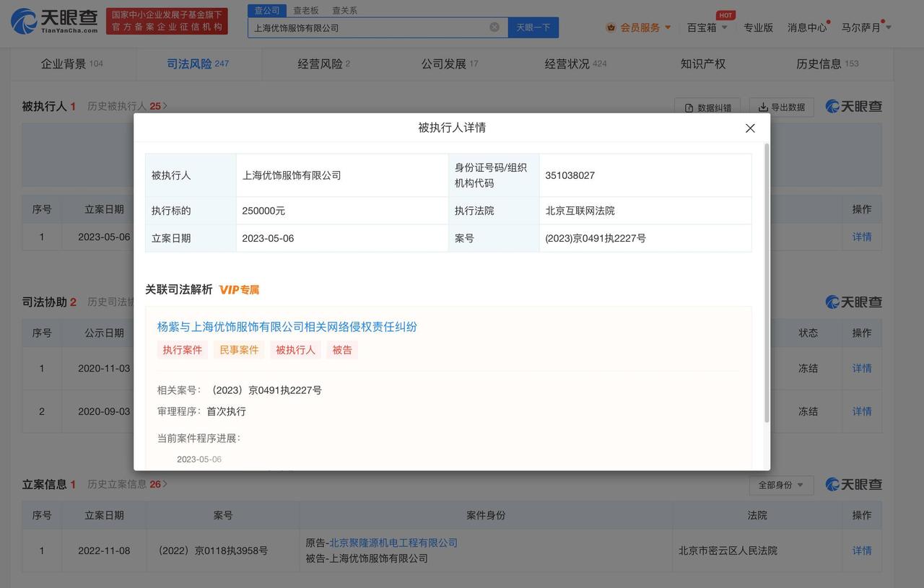Viewport: 924px width, 588px height.
Task: Open the 马尔萨月 user menu
Action: click(x=866, y=27)
